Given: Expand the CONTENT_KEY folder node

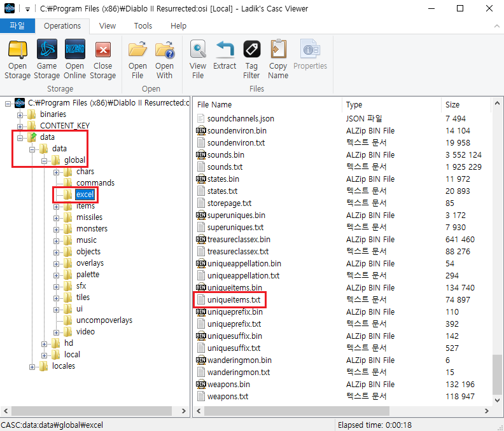Looking at the screenshot, I should click(x=20, y=127).
